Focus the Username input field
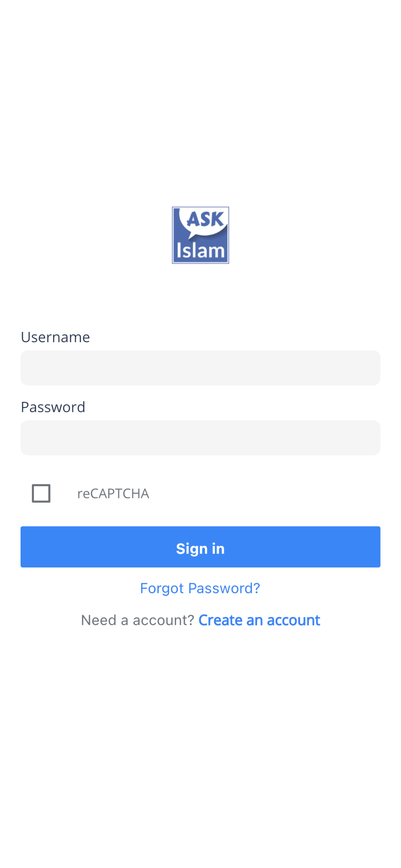This screenshot has height=868, width=401. (x=200, y=368)
